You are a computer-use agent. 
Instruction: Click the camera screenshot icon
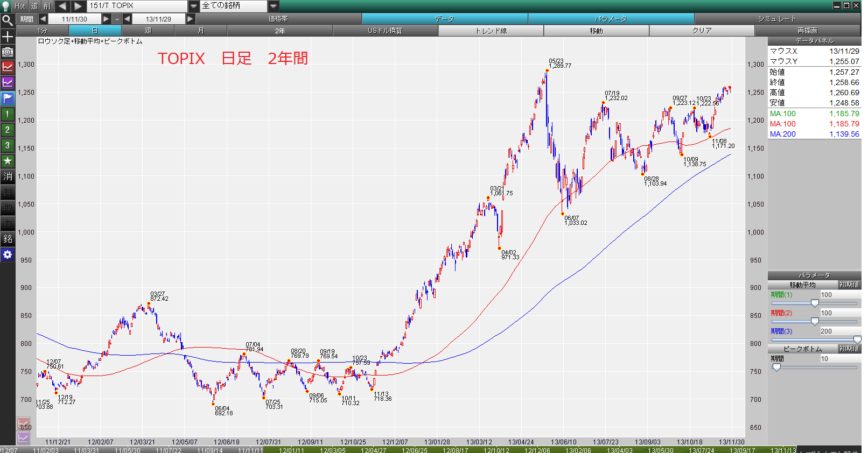point(8,52)
